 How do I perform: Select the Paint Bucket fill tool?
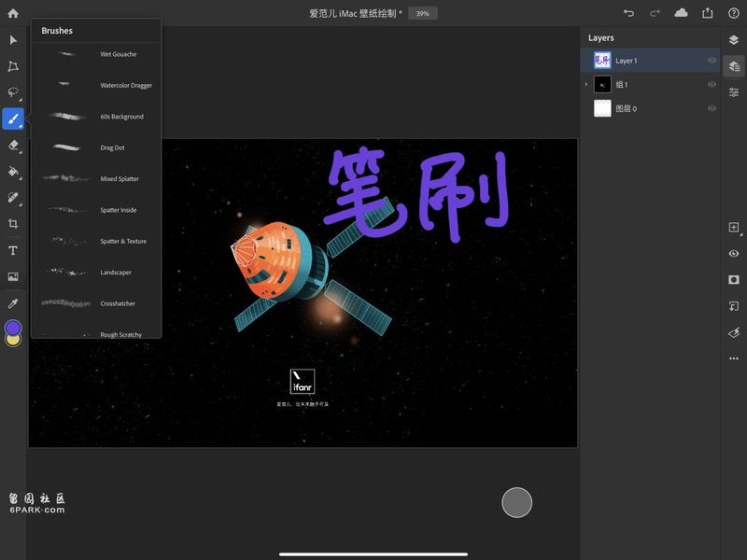(13, 171)
